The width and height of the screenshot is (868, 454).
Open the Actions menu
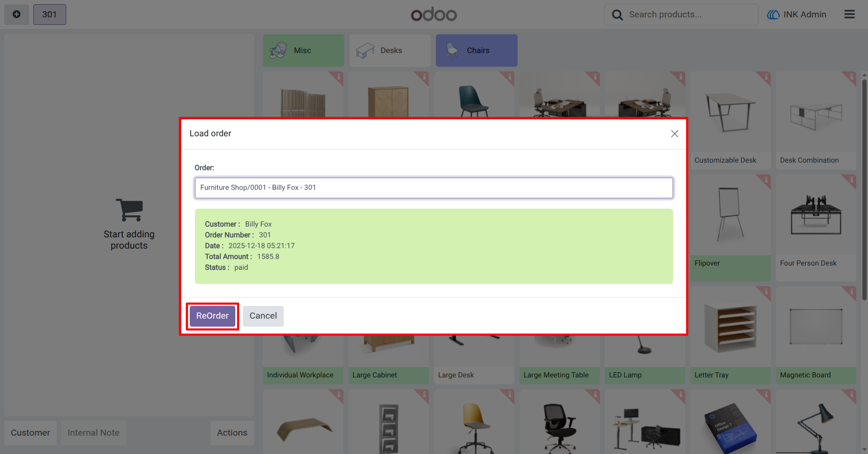coord(232,433)
